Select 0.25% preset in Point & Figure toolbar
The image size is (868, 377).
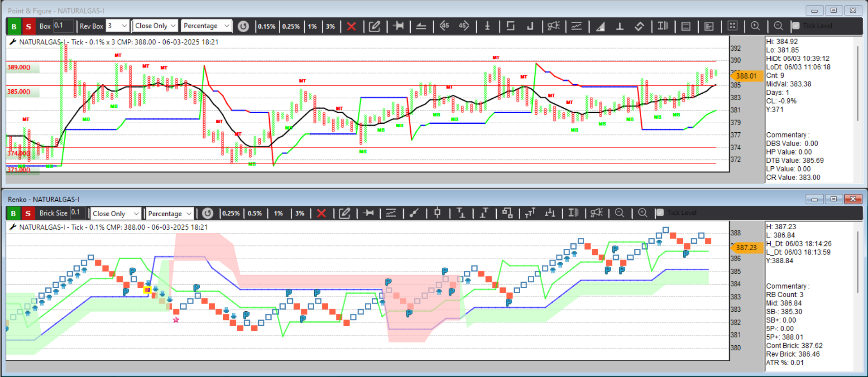pos(291,26)
